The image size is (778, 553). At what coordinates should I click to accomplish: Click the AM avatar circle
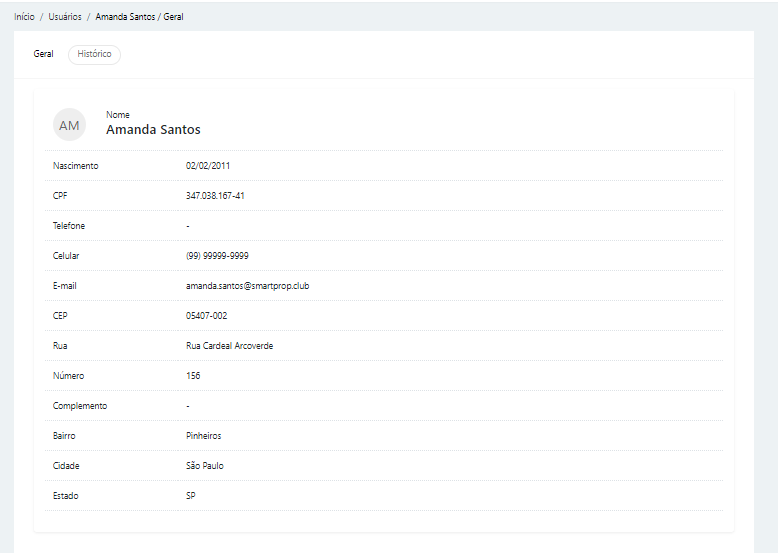point(69,125)
